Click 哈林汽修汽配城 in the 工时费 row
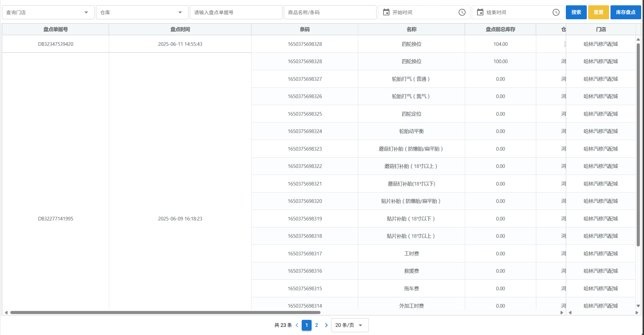 tap(601, 254)
